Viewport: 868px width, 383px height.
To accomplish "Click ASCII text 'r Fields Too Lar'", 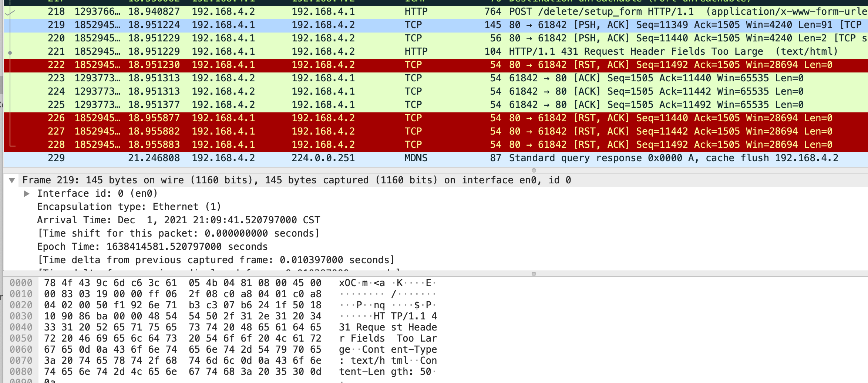I will 388,339.
